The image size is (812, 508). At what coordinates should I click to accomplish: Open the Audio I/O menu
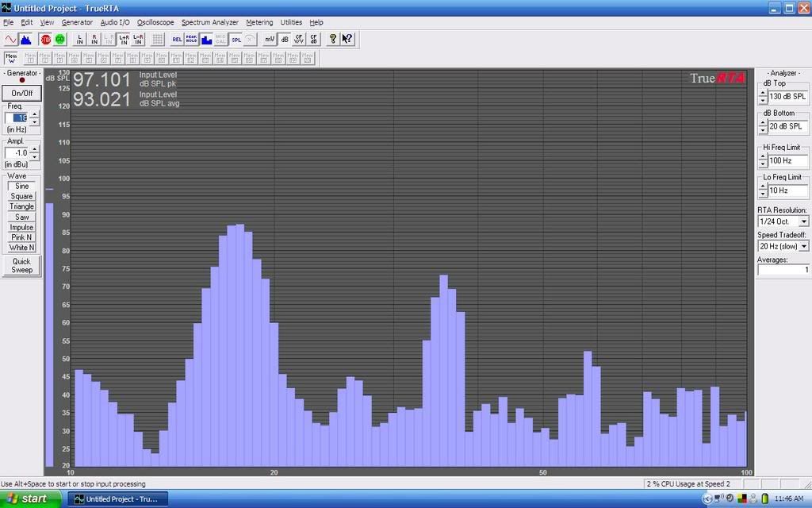[115, 22]
